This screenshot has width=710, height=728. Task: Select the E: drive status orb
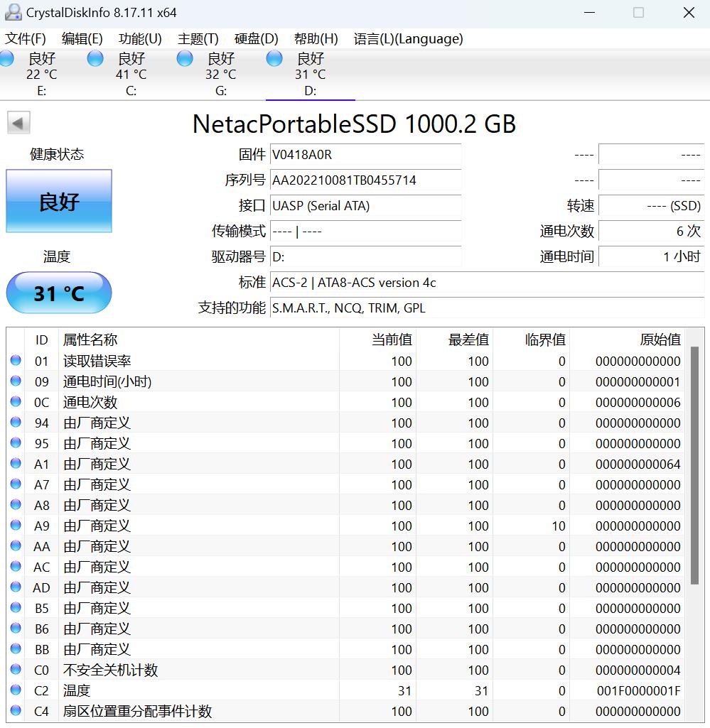coord(7,59)
